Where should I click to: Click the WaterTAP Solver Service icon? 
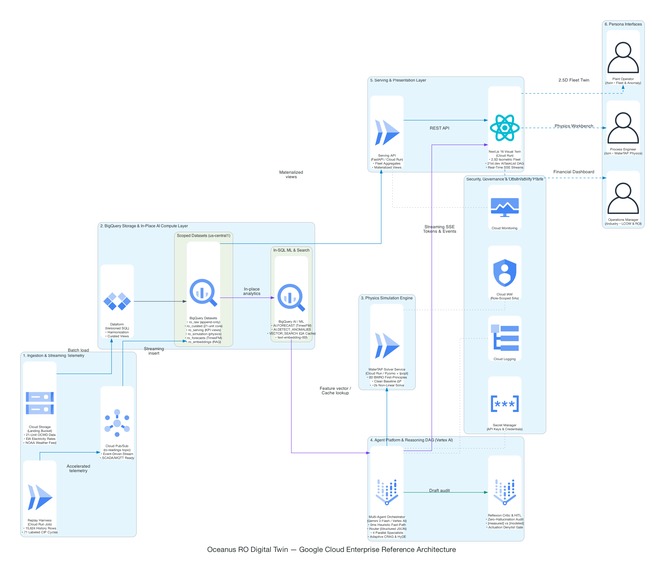pyautogui.click(x=387, y=346)
